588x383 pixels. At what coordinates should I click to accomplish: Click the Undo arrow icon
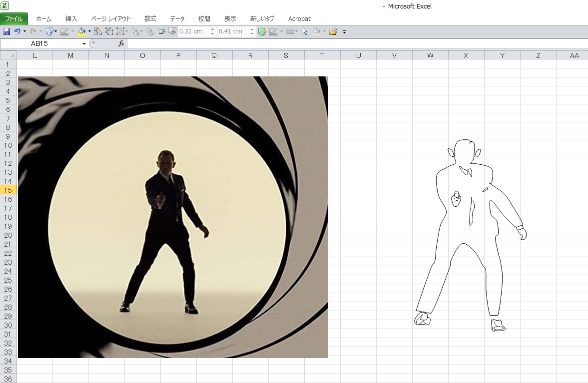(x=17, y=31)
